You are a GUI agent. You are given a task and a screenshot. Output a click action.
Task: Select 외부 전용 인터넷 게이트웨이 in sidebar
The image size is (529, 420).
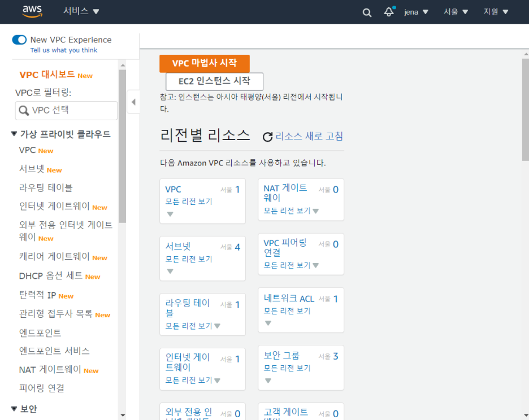pos(66,231)
